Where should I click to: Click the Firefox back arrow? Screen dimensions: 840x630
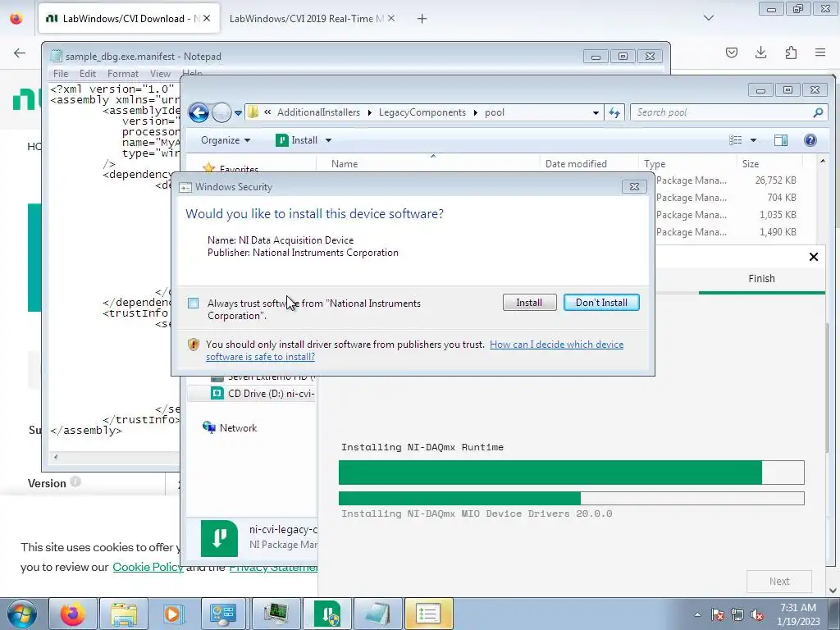20,52
